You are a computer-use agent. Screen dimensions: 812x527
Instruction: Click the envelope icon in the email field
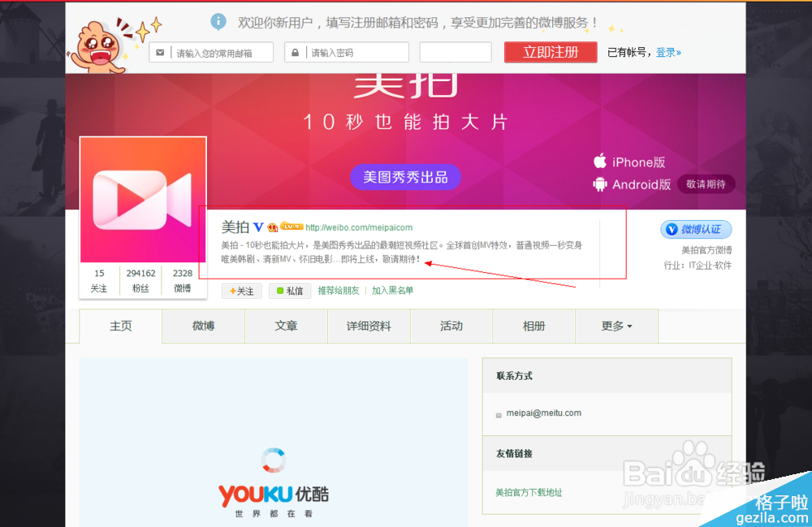(160, 53)
